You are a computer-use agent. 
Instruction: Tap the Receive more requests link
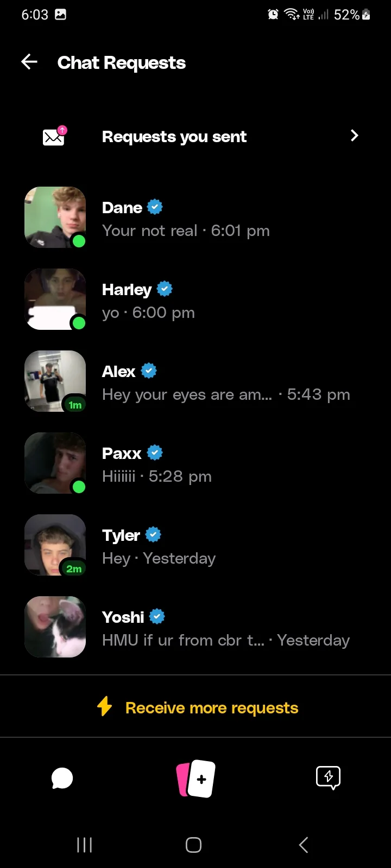[x=212, y=708]
